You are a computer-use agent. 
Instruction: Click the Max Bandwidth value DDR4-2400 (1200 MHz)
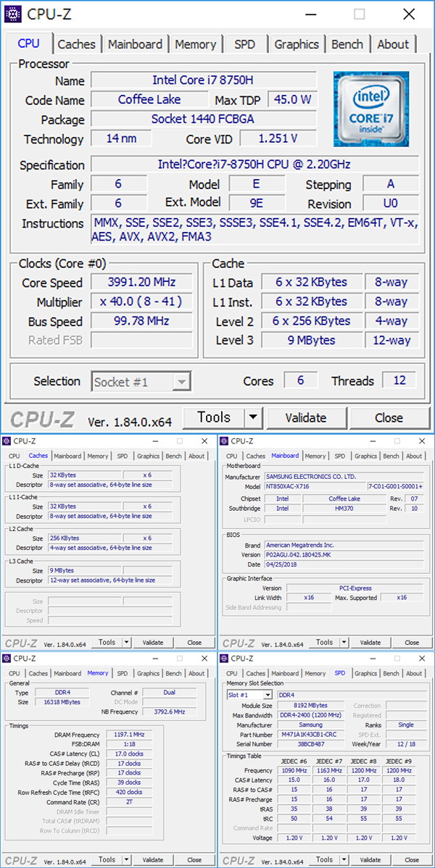(312, 715)
